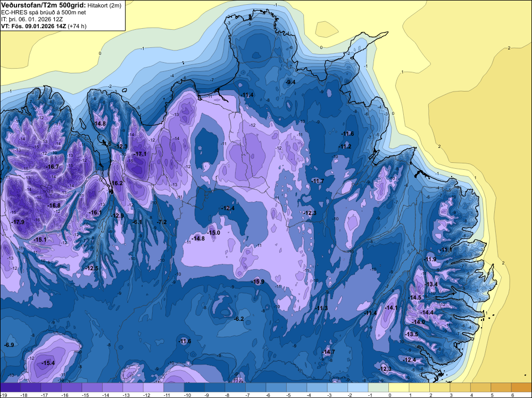Click the 16.2 value near the fjord

[x=117, y=183]
